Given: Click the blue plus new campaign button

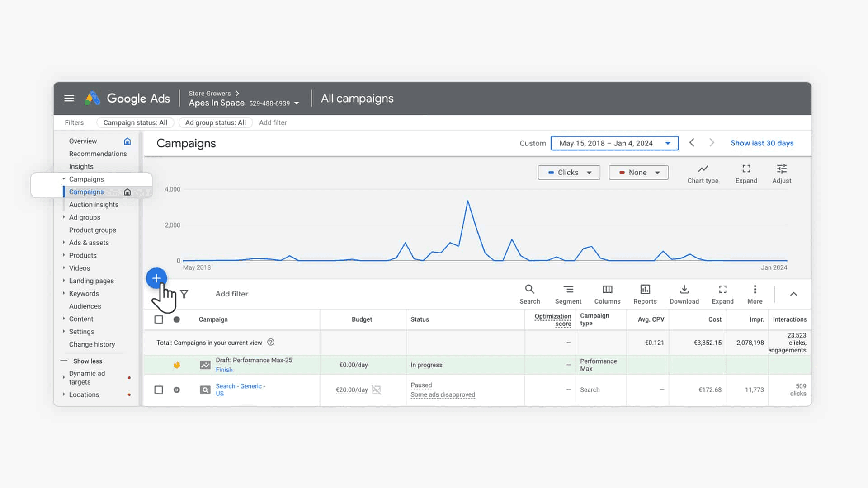Looking at the screenshot, I should [156, 278].
